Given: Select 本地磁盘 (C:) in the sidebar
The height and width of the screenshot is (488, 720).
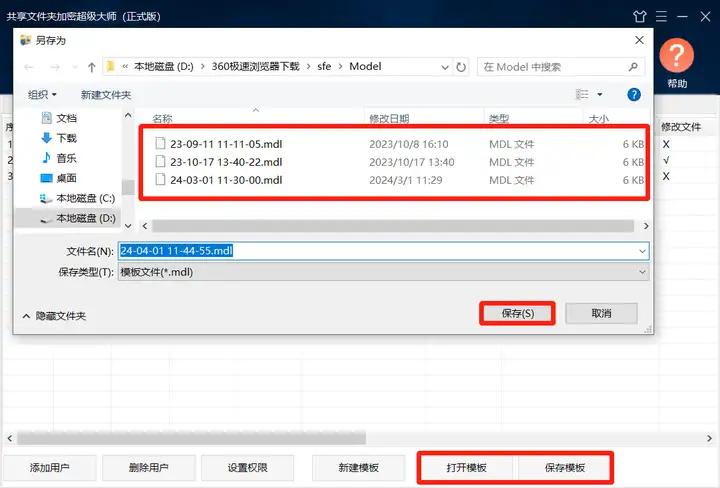Looking at the screenshot, I should tap(84, 198).
